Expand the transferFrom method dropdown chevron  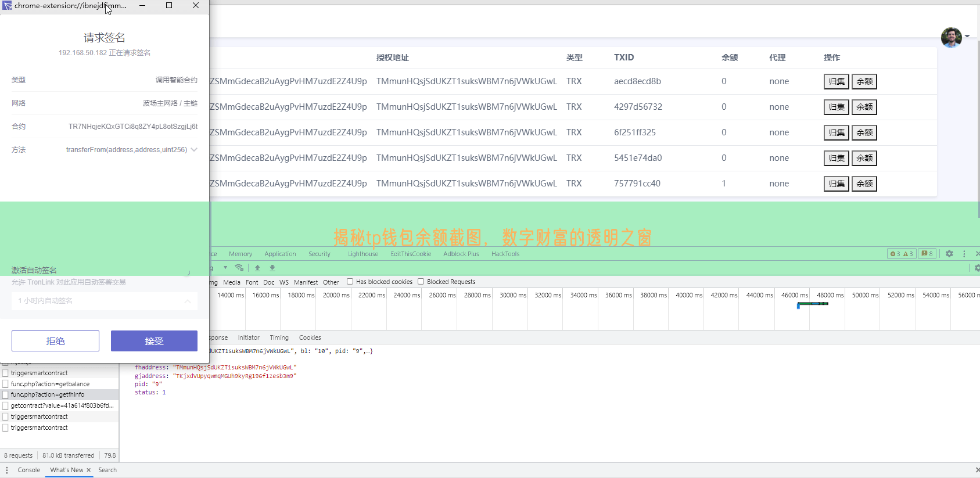click(x=194, y=149)
